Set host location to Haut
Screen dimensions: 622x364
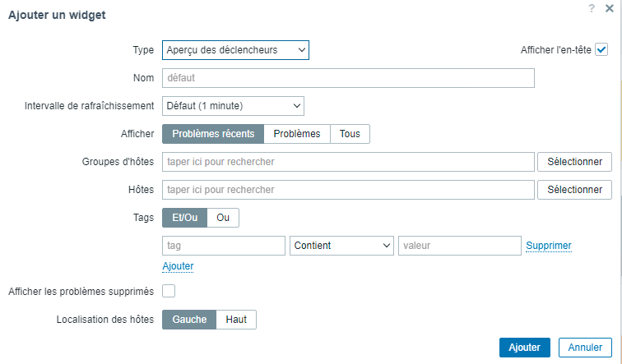[236, 320]
